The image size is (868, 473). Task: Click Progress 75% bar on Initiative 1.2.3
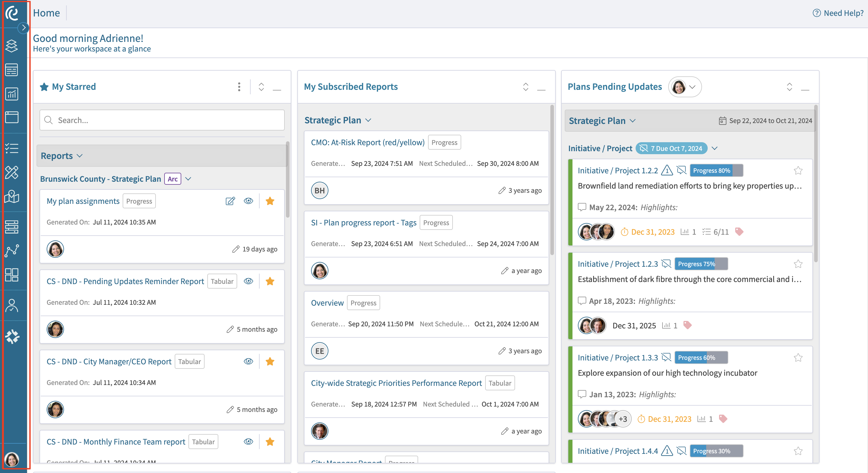[x=701, y=264]
